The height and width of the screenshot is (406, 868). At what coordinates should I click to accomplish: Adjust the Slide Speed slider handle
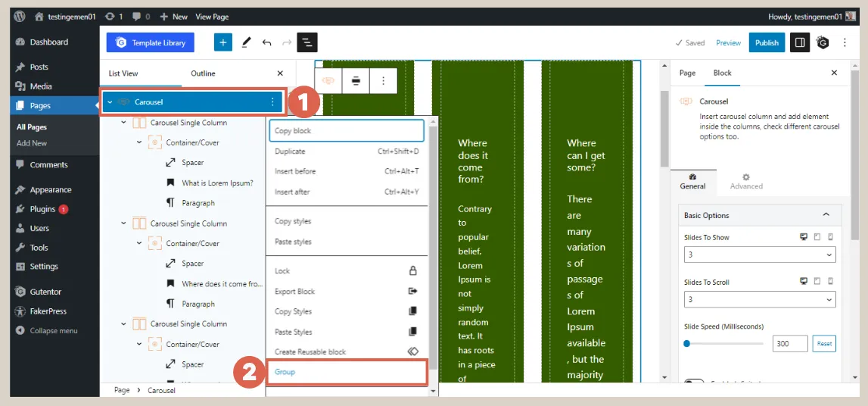tap(686, 344)
